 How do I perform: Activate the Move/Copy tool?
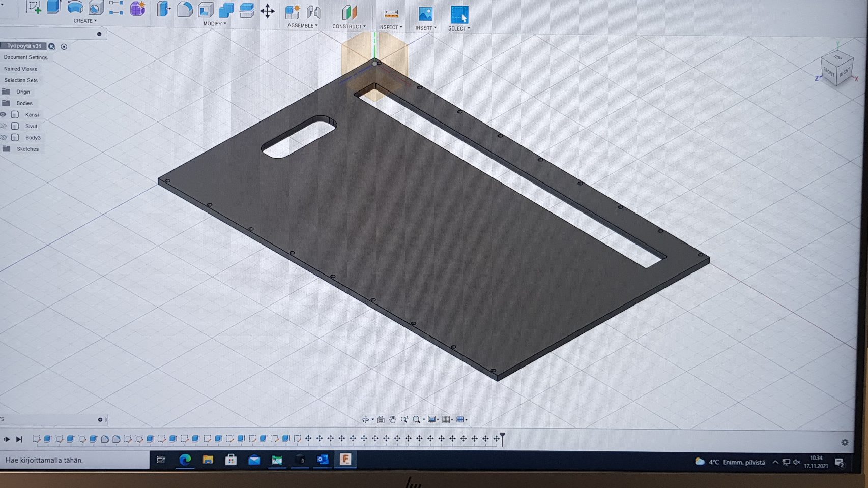(267, 11)
